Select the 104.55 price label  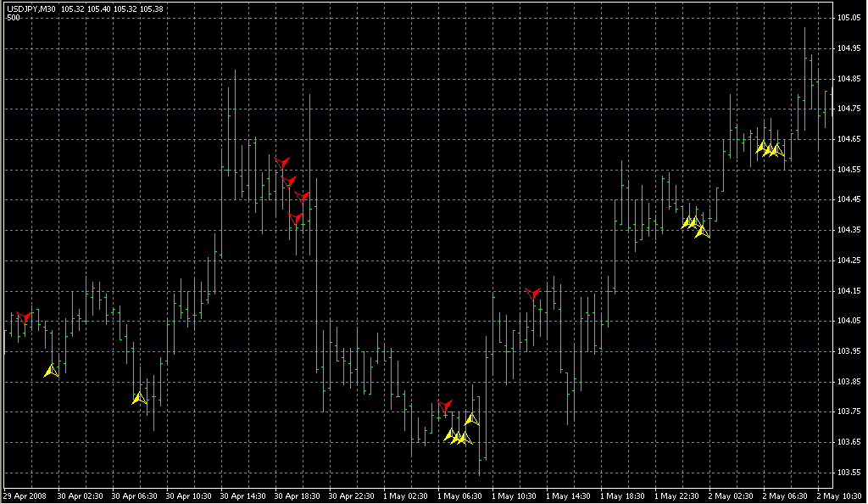pos(849,170)
